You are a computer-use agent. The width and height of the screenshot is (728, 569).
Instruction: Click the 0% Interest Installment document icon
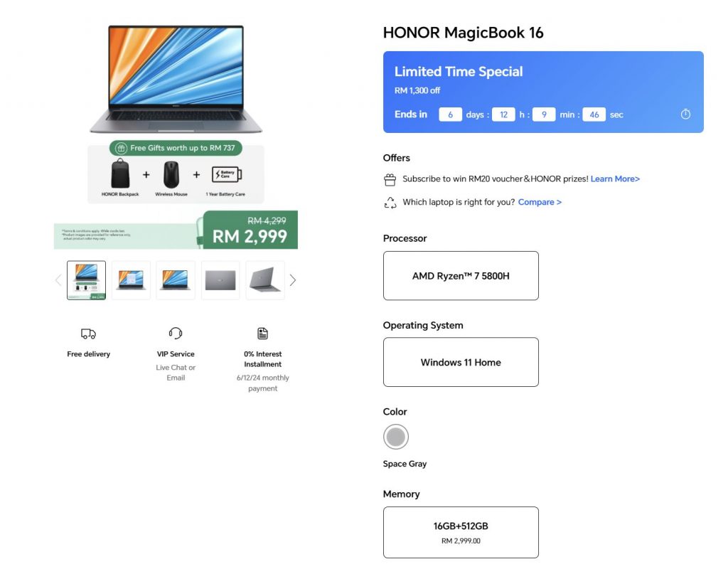pyautogui.click(x=263, y=334)
